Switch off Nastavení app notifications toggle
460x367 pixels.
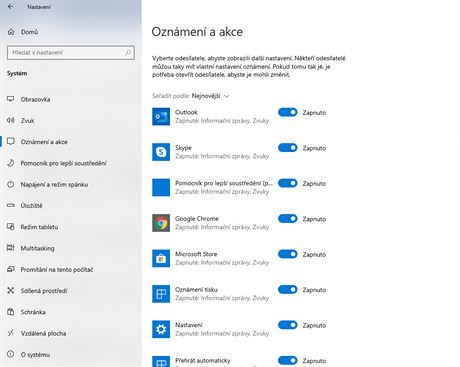click(288, 325)
